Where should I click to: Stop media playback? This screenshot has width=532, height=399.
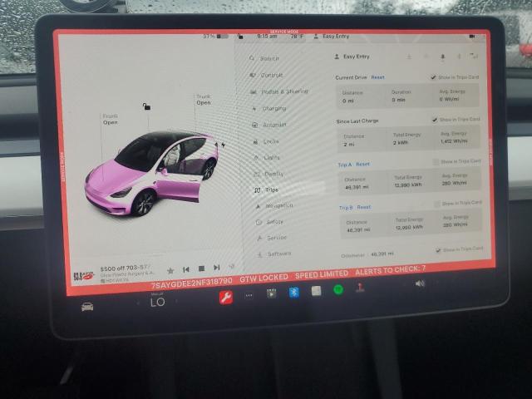pos(201,268)
